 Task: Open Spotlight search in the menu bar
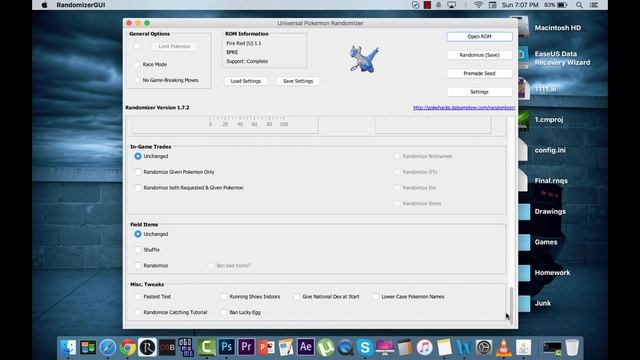point(579,5)
